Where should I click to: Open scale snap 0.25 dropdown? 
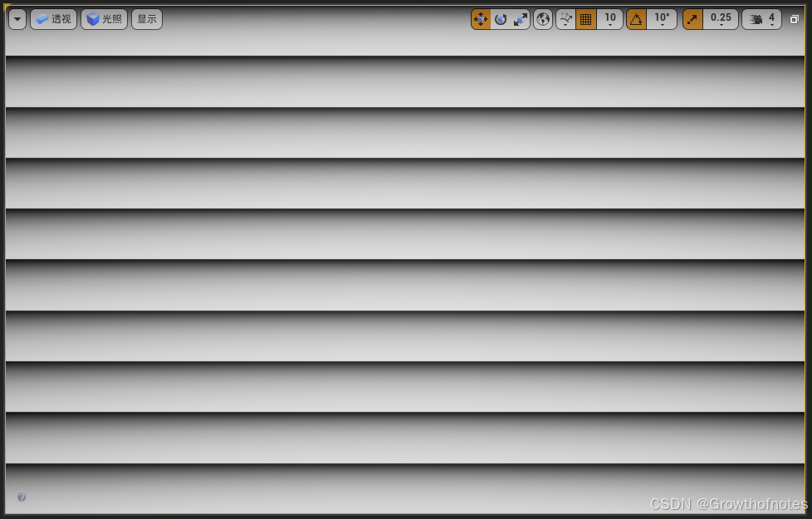tap(721, 19)
